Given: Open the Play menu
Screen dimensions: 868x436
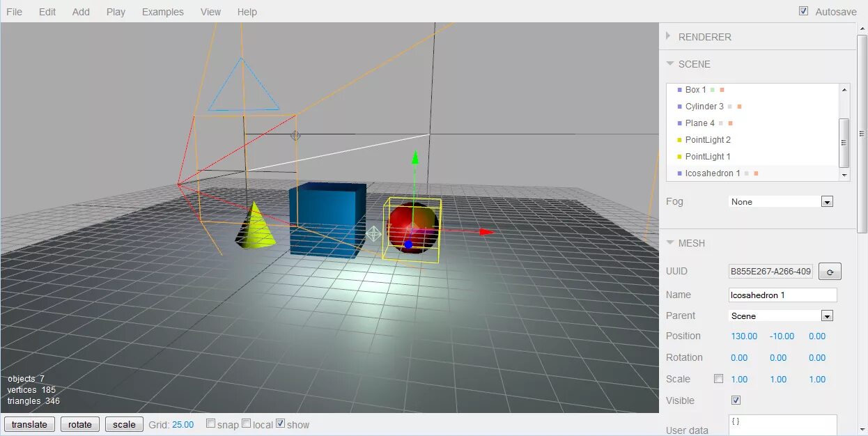Looking at the screenshot, I should coord(116,12).
